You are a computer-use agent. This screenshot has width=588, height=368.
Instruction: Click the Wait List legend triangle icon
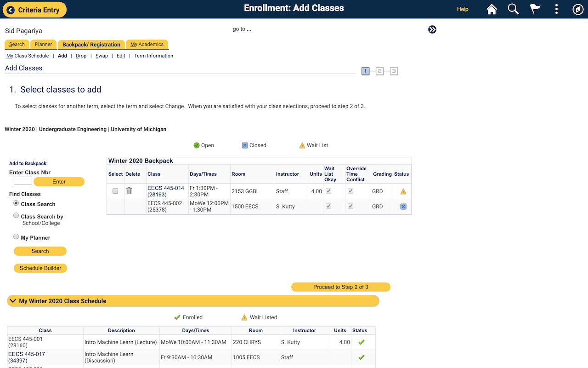[302, 145]
